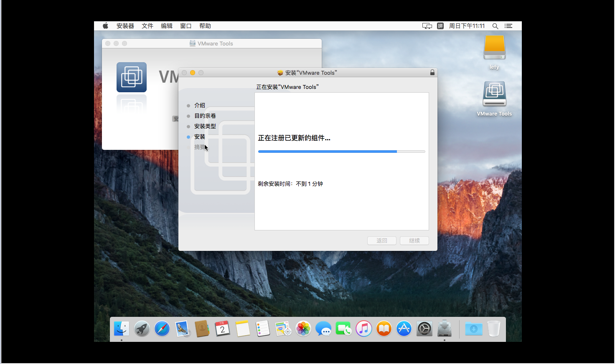This screenshot has width=615, height=364.
Task: Click the 正在安装 VMware Tools heading
Action: [x=287, y=87]
